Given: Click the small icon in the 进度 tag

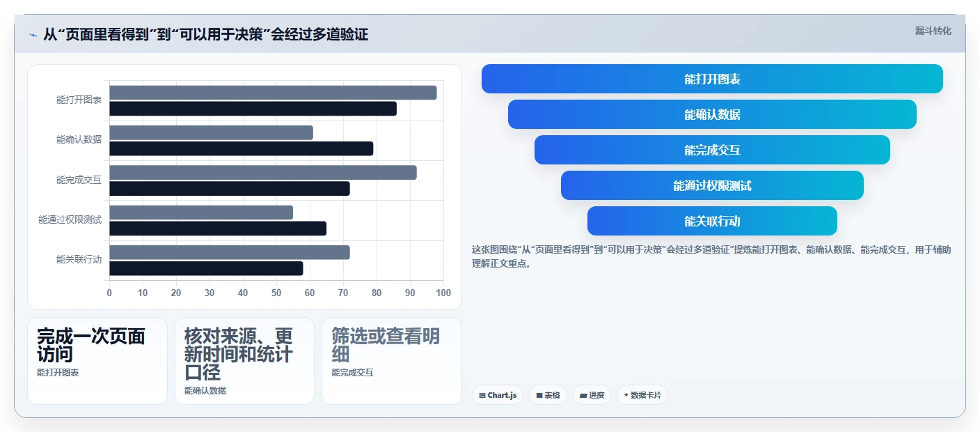Looking at the screenshot, I should 583,395.
